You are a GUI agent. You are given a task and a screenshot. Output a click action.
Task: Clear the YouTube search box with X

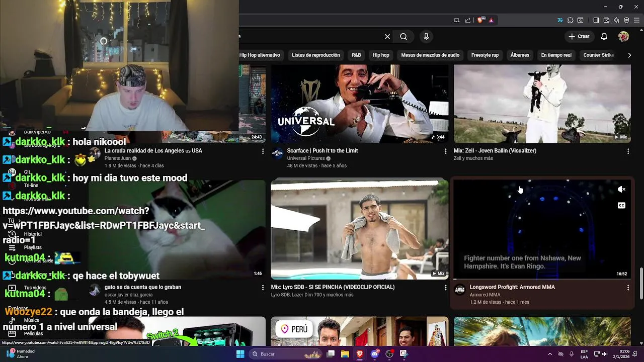[x=387, y=37]
